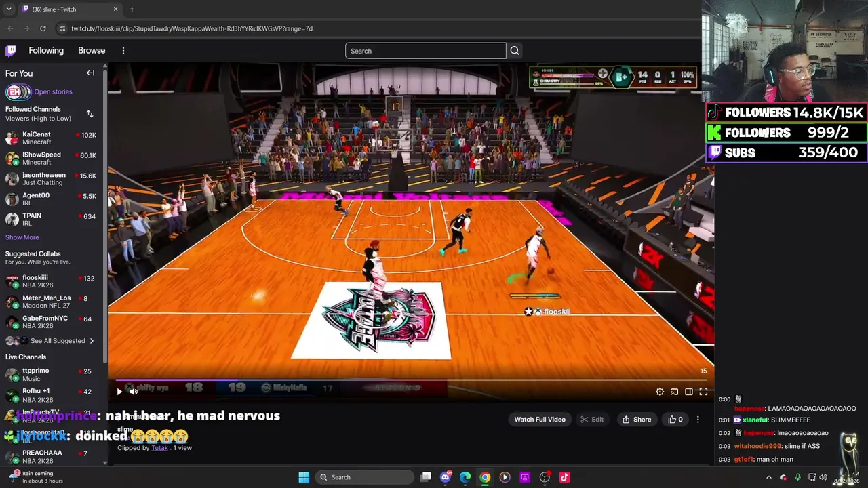Click the Live Channels heading
The width and height of the screenshot is (868, 488).
tap(26, 357)
